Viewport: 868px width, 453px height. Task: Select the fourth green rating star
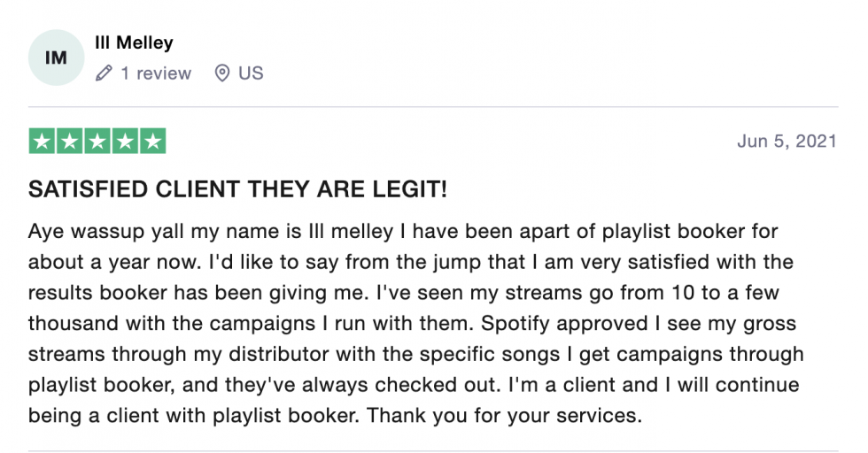(x=125, y=141)
